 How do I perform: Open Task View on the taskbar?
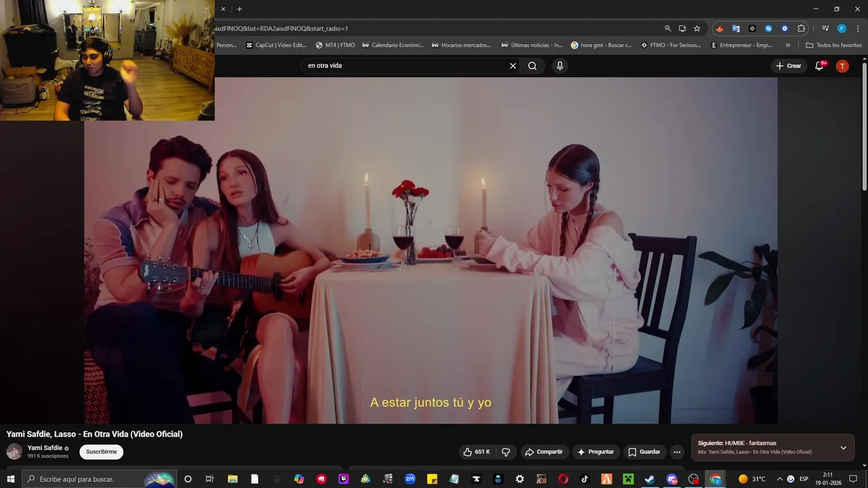(210, 479)
